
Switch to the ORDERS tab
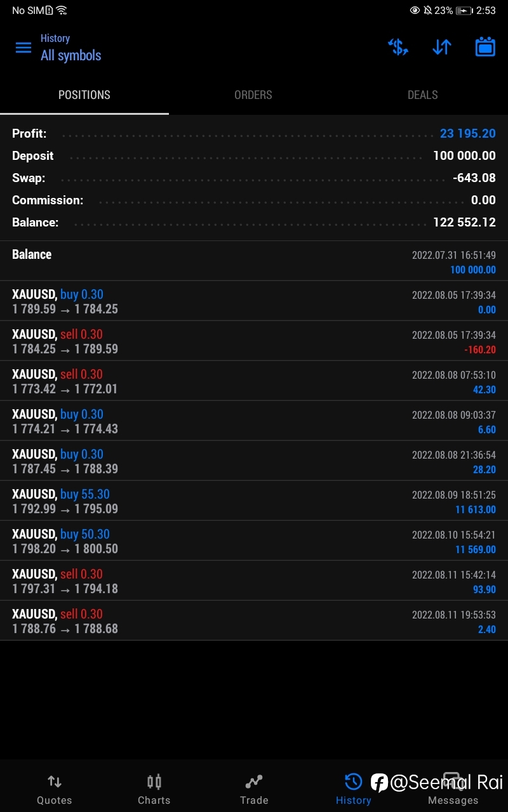point(253,95)
